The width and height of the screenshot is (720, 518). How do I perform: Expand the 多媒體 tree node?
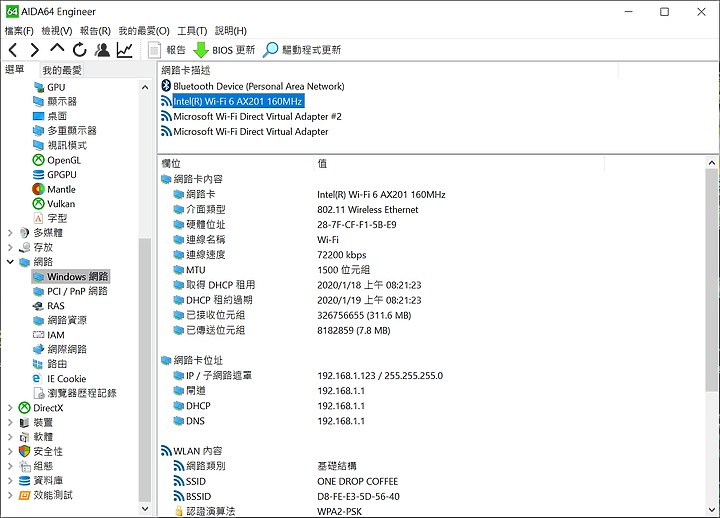point(10,233)
